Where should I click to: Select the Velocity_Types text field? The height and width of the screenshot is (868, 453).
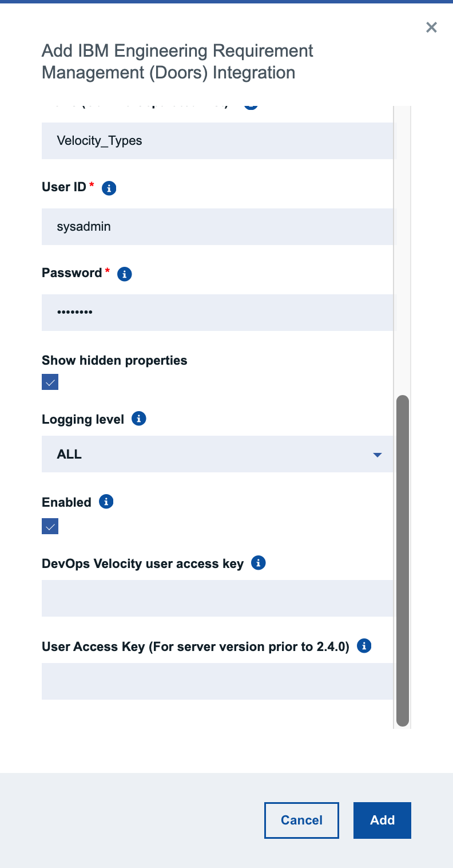pos(218,141)
